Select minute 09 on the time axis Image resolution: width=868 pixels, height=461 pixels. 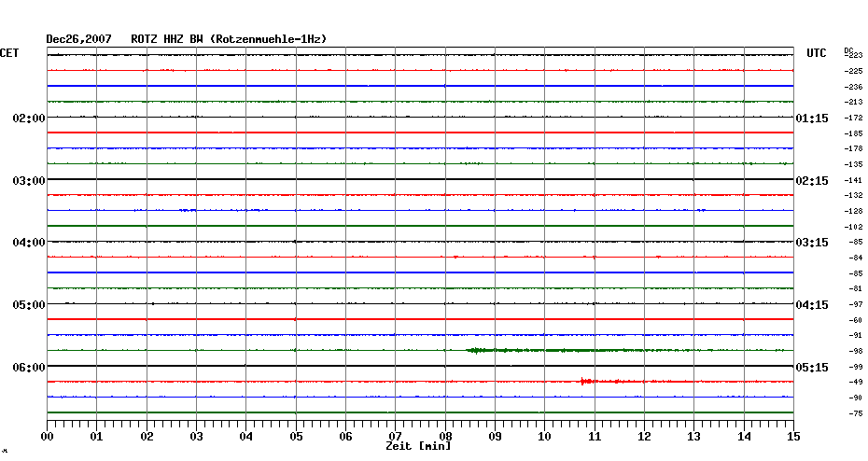pos(495,436)
